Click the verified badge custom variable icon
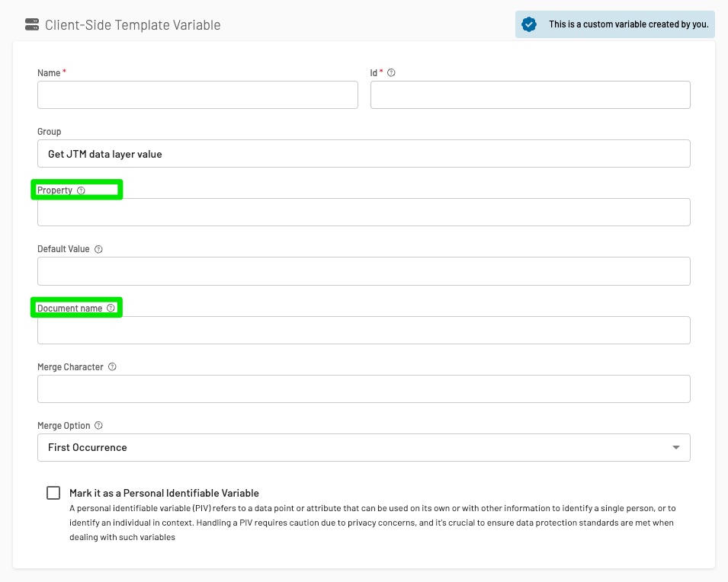 (529, 24)
